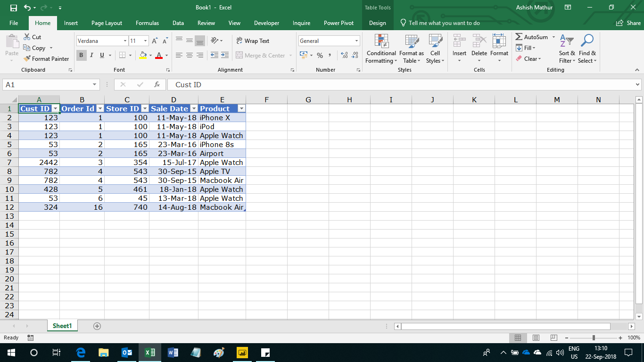This screenshot has height=362, width=644.
Task: Click the Fill button in Editing group
Action: tap(526, 48)
